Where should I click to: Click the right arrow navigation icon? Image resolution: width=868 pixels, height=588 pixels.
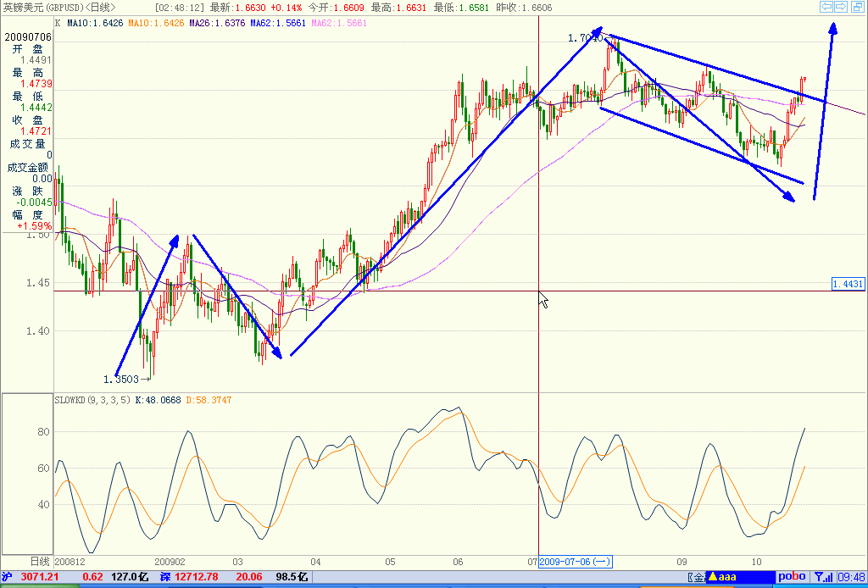[x=841, y=7]
